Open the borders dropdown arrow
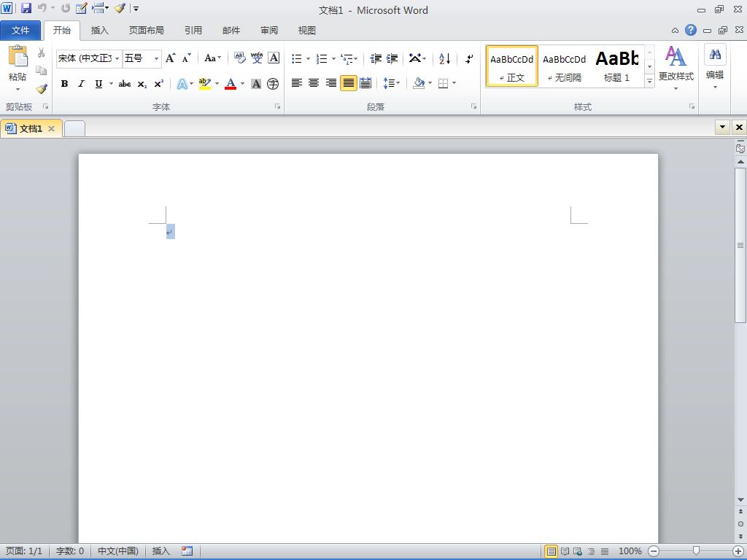This screenshot has height=560, width=747. coord(454,83)
